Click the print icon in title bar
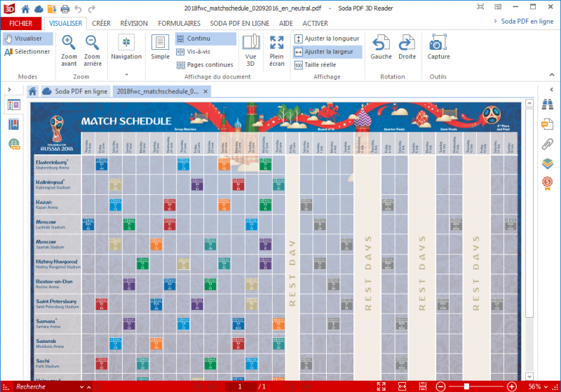 [x=65, y=8]
